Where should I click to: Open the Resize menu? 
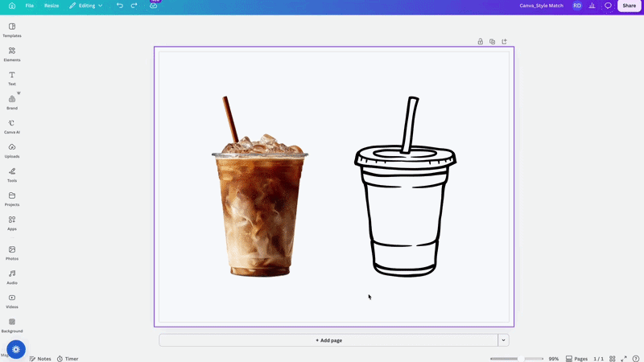click(x=52, y=6)
